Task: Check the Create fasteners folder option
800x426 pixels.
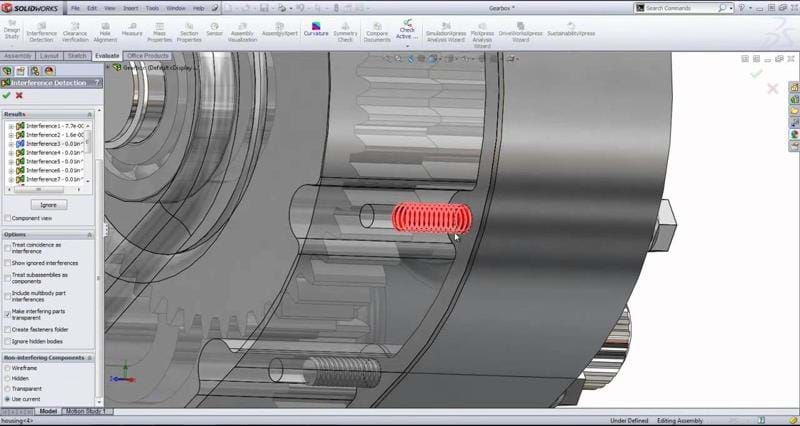Action: 8,328
